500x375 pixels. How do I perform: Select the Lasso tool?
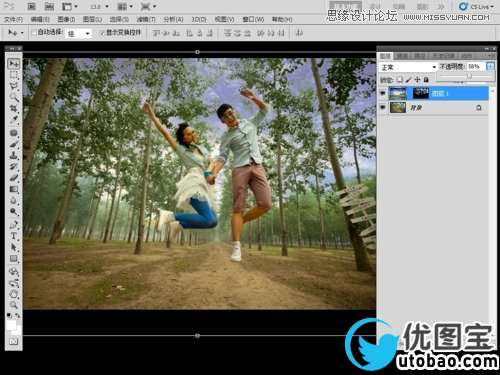click(x=14, y=86)
